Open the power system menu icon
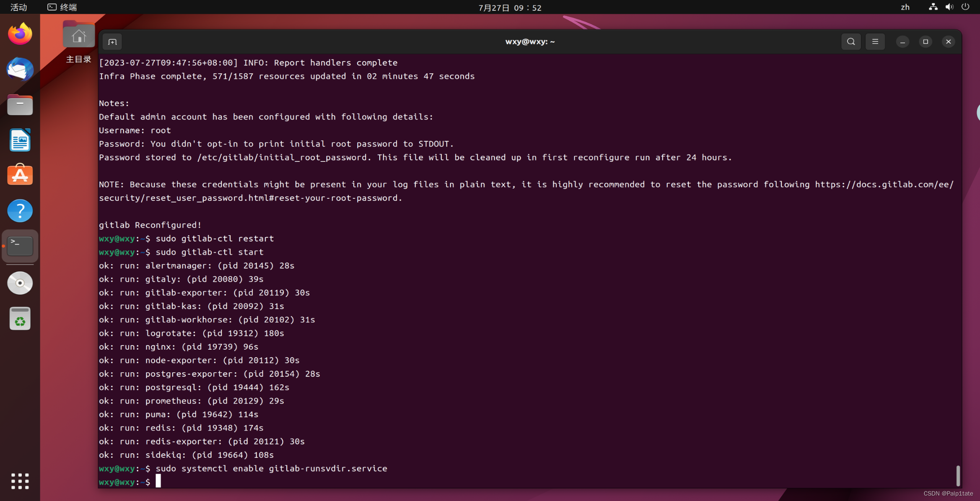This screenshot has width=980, height=501. coord(965,7)
